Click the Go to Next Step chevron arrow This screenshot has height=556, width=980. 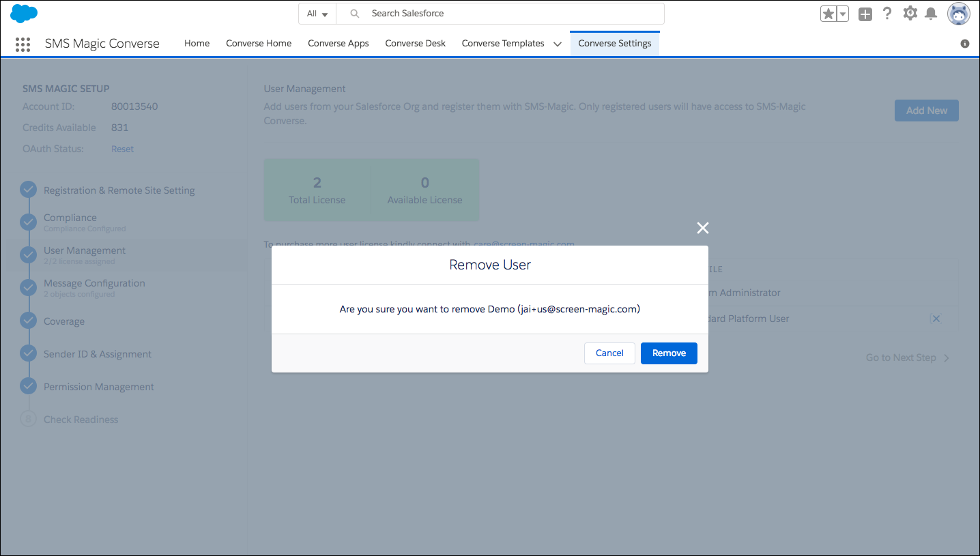point(947,358)
